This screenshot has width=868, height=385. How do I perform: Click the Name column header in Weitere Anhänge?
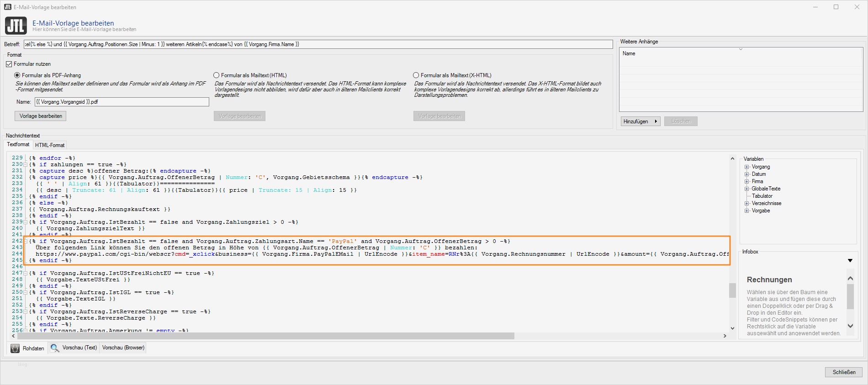pos(741,53)
